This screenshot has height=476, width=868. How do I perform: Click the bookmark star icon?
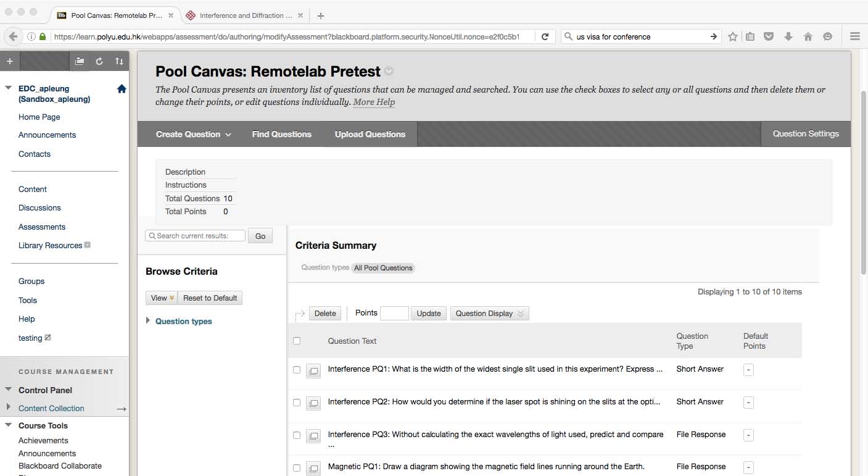pyautogui.click(x=732, y=36)
